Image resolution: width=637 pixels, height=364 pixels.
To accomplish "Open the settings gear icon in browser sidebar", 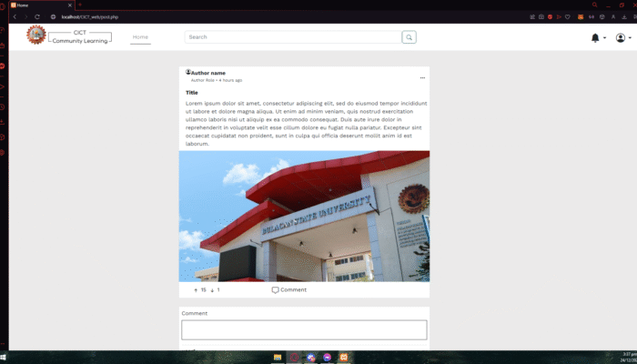I will click(x=3, y=153).
